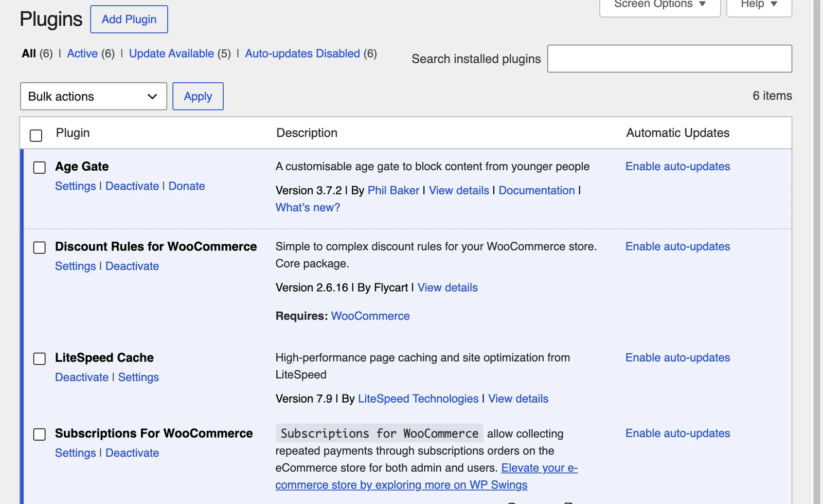Screen dimensions: 823x504
Task: Click the '6 items' count text
Action: pyautogui.click(x=772, y=96)
